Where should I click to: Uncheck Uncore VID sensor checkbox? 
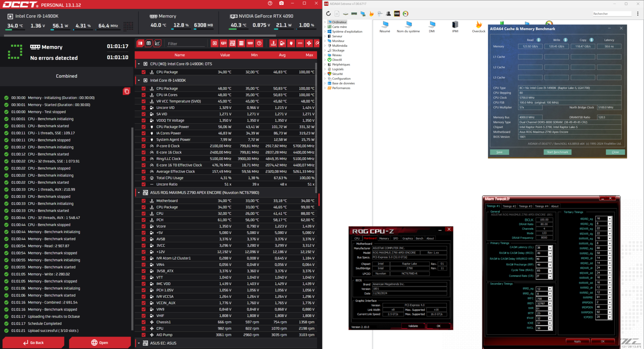143,108
